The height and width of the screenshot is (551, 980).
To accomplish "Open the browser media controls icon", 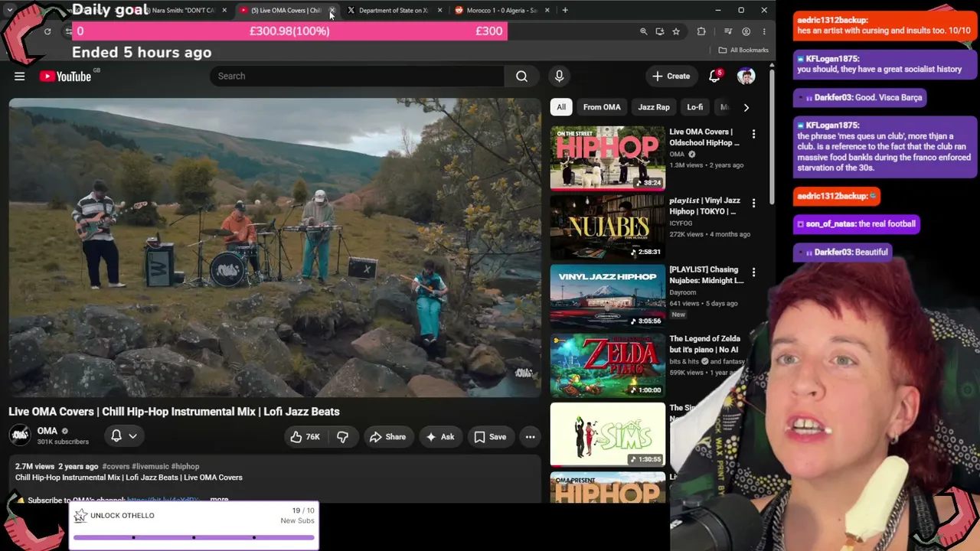I will coord(727,31).
